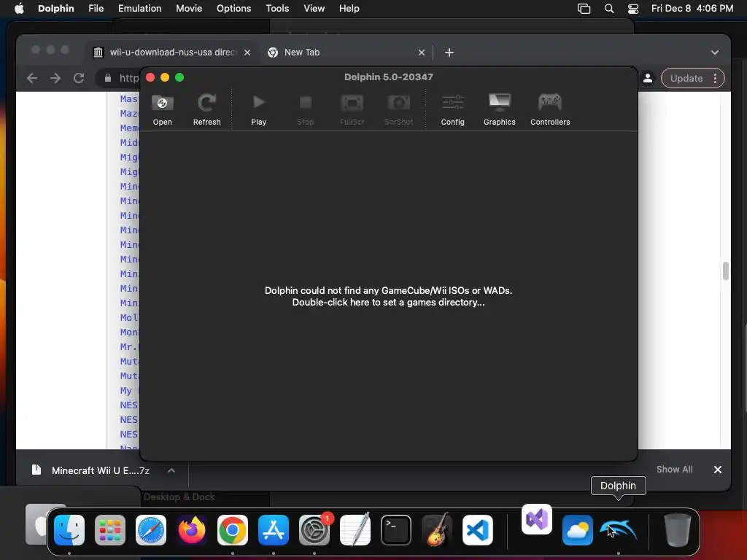The width and height of the screenshot is (747, 560).
Task: Open Visual Studio Code from the Dock
Action: point(478,530)
